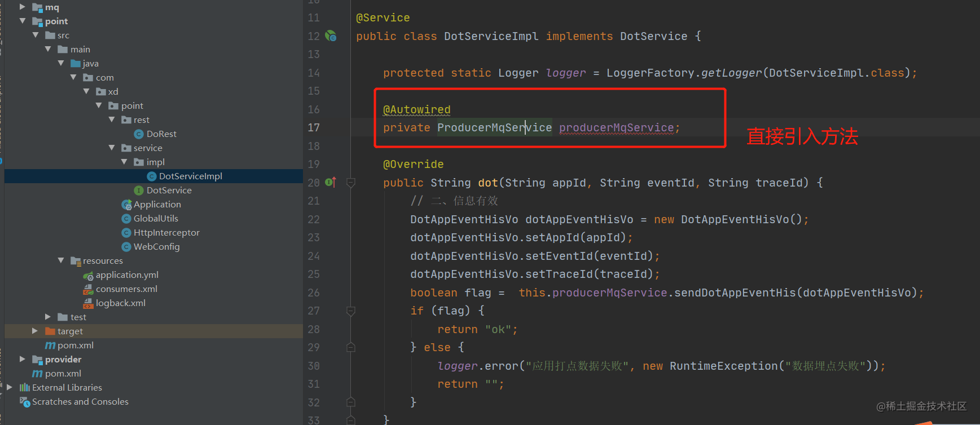This screenshot has width=980, height=425.
Task: Click provider module folder icon
Action: (x=38, y=360)
